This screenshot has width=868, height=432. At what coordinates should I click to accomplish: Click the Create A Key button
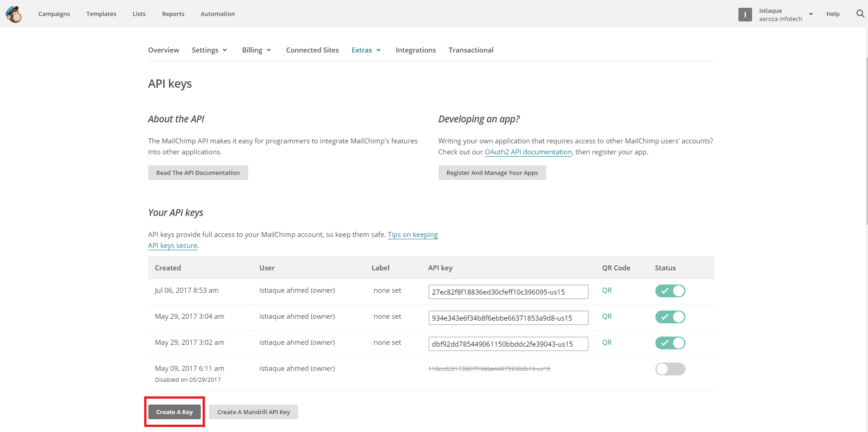pyautogui.click(x=174, y=412)
